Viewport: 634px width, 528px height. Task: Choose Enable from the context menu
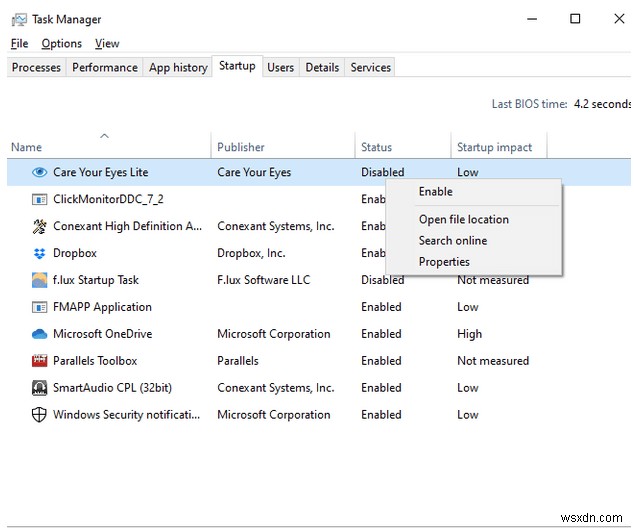[474, 192]
